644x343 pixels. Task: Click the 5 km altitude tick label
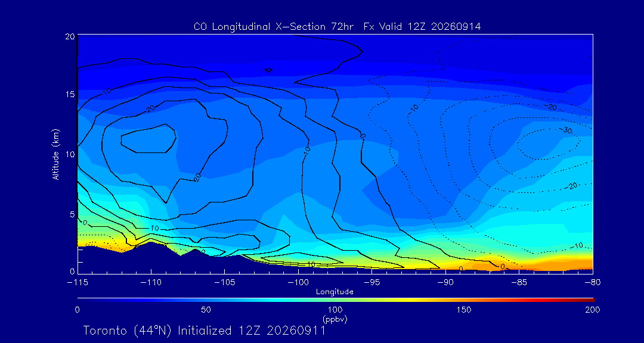coord(72,214)
